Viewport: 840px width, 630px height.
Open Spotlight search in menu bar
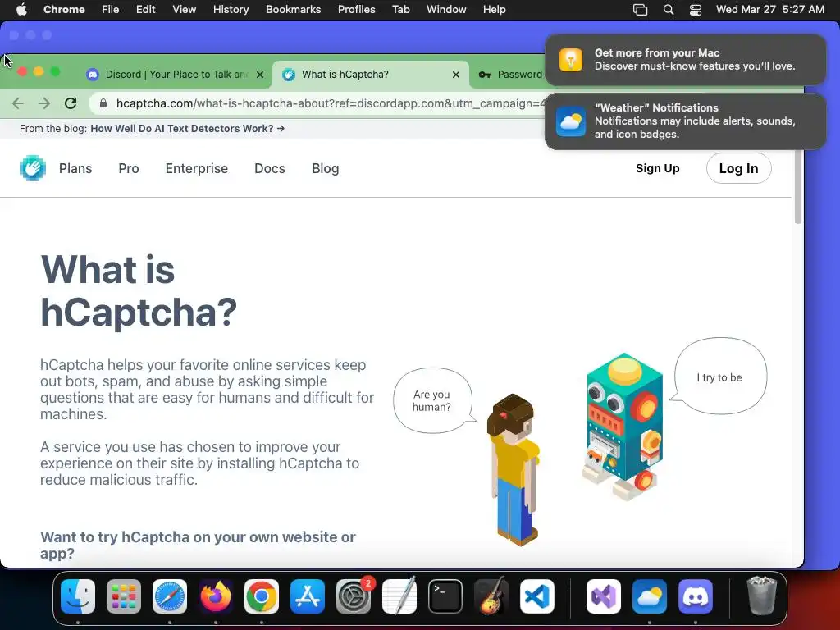pyautogui.click(x=668, y=10)
